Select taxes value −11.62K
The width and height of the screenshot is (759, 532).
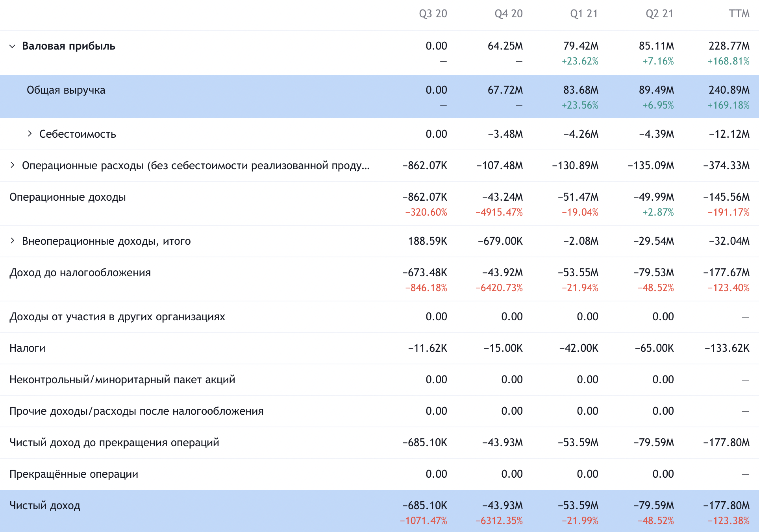click(428, 348)
